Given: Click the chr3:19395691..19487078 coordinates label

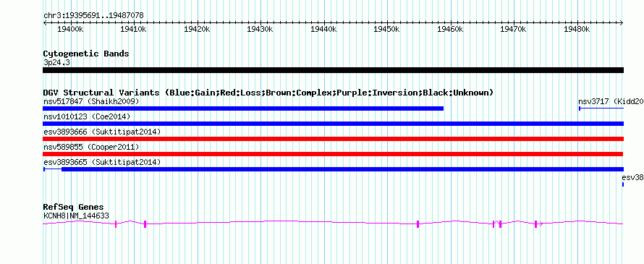Looking at the screenshot, I should point(93,16).
